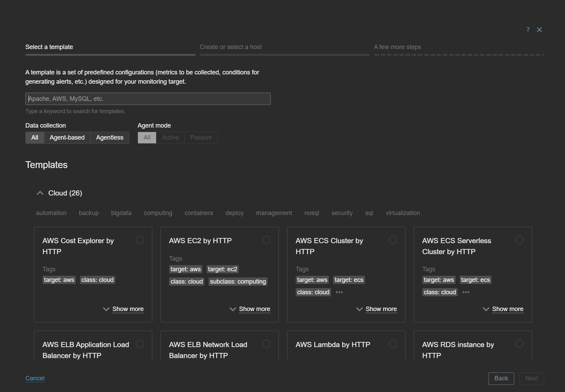
Task: Select AWS ELB Application Load Balancer radio button
Action: [x=140, y=344]
